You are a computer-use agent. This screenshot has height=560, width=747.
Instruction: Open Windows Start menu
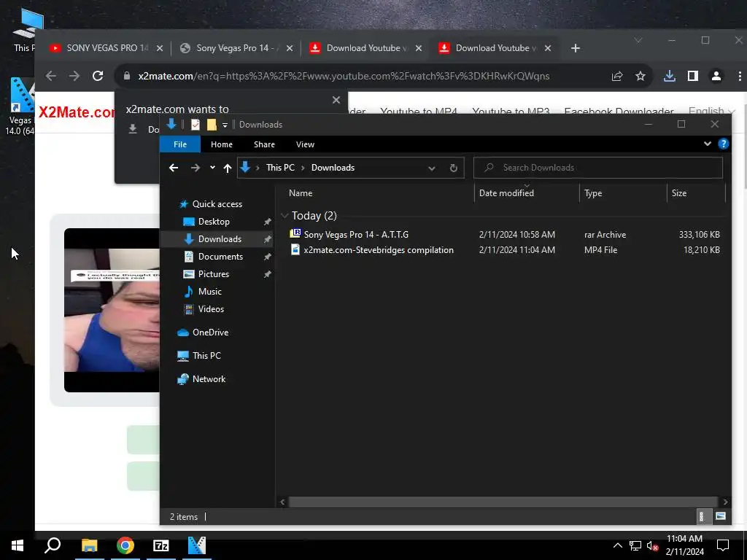(x=18, y=545)
